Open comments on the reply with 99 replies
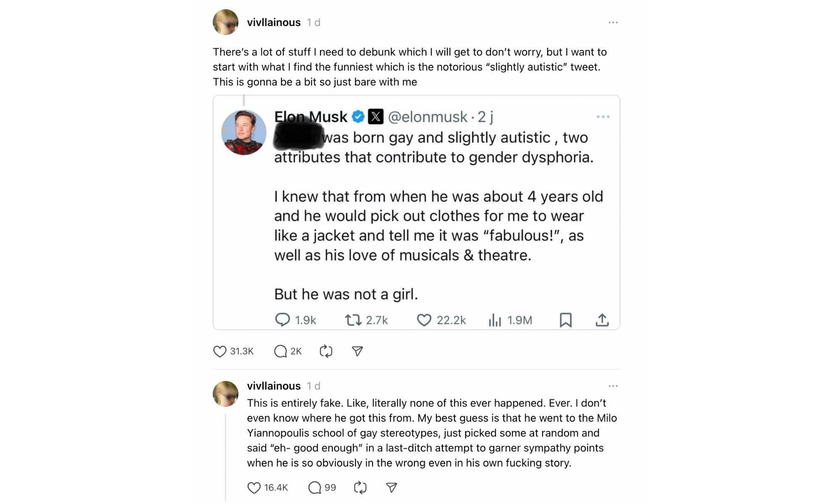Image resolution: width=839 pixels, height=504 pixels. 314,488
